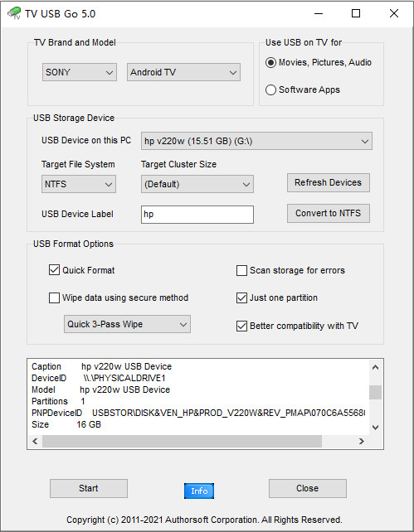
Task: Click the Refresh Devices button
Action: click(329, 182)
